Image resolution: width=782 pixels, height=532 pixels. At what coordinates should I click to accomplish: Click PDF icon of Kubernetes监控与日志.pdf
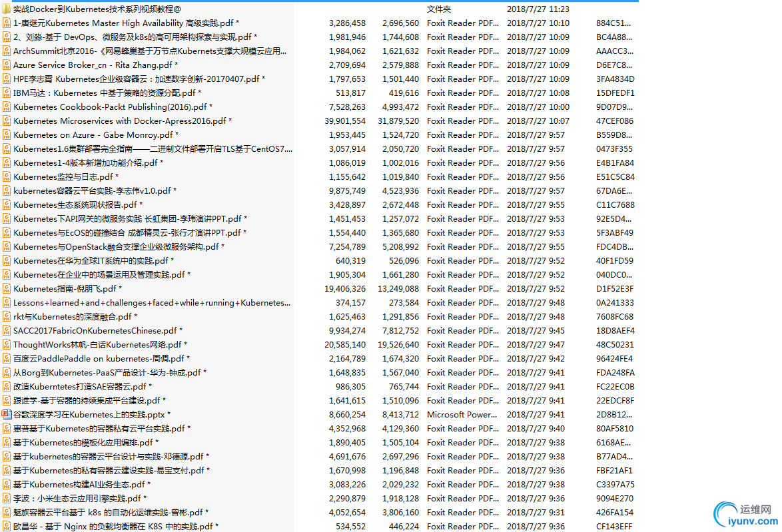tap(7, 176)
